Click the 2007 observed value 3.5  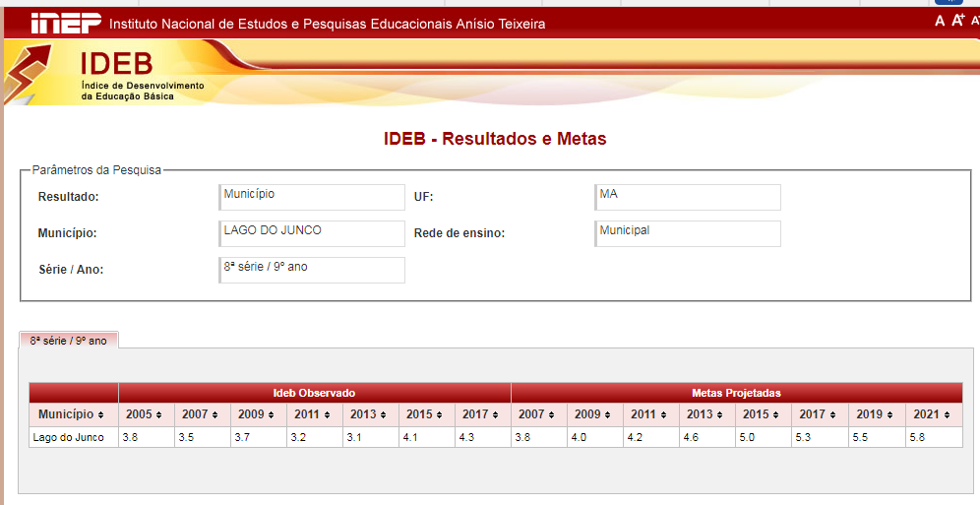(x=203, y=437)
